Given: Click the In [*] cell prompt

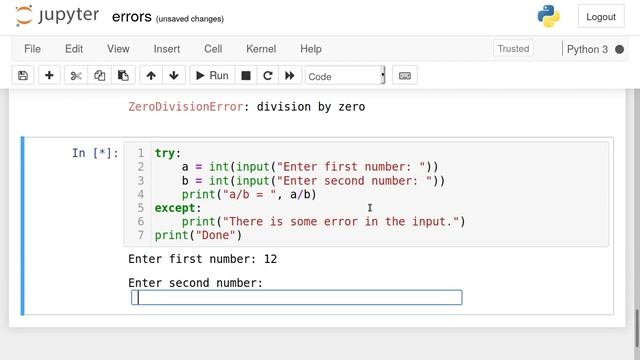Looking at the screenshot, I should click(95, 153).
